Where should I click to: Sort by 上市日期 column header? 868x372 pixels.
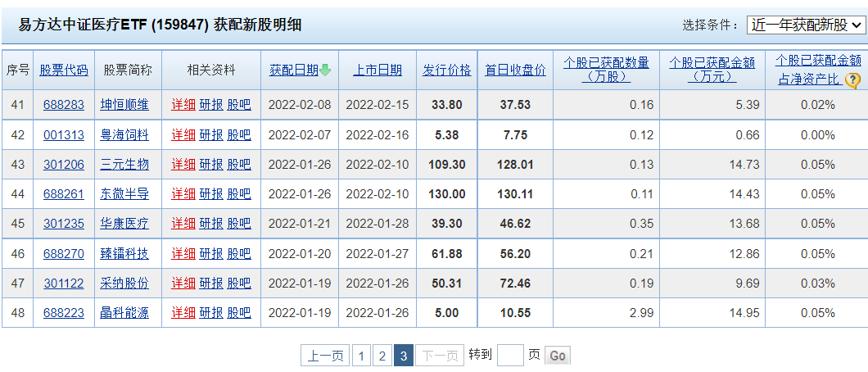point(377,70)
